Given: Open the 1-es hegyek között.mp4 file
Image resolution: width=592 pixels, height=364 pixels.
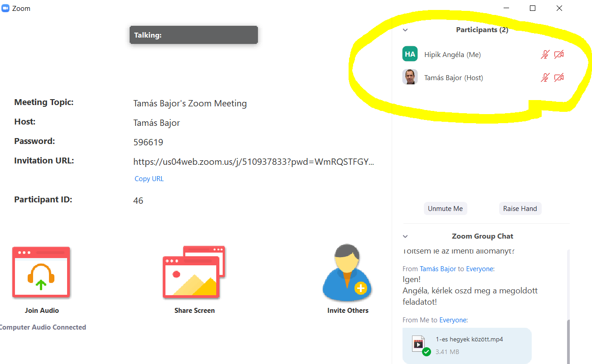Looking at the screenshot, I should click(x=467, y=346).
